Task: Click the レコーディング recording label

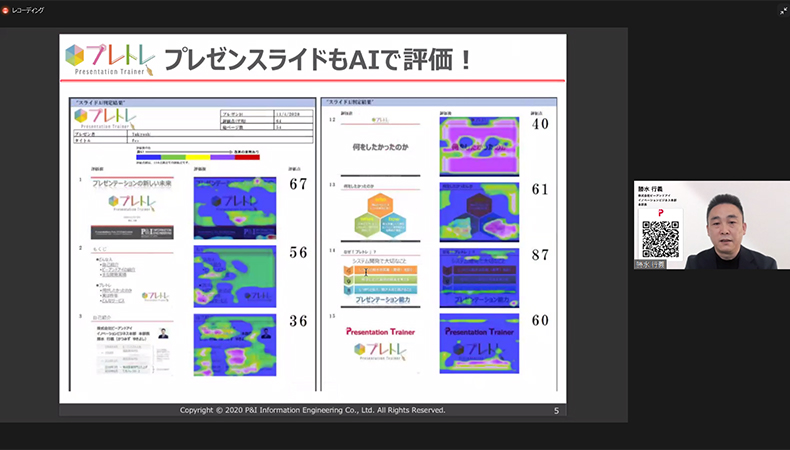Action: point(28,10)
